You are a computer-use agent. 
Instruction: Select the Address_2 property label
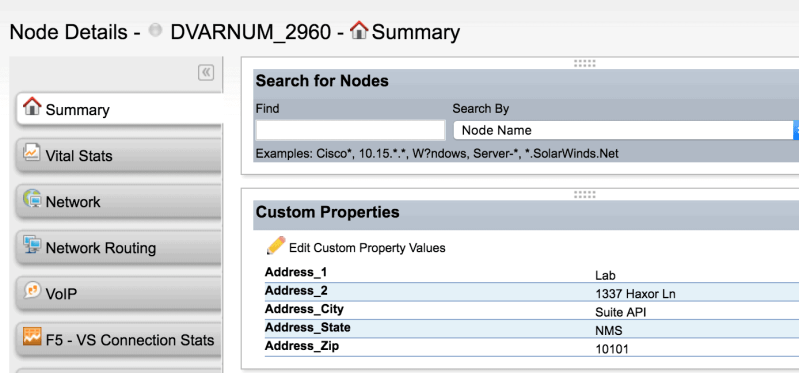pyautogui.click(x=296, y=290)
